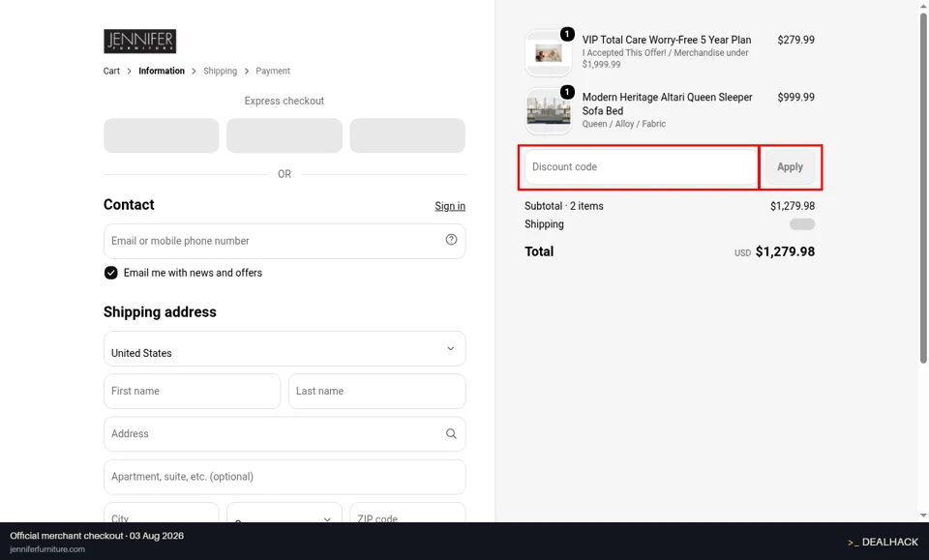
Task: Open the email field help question icon
Action: [452, 239]
